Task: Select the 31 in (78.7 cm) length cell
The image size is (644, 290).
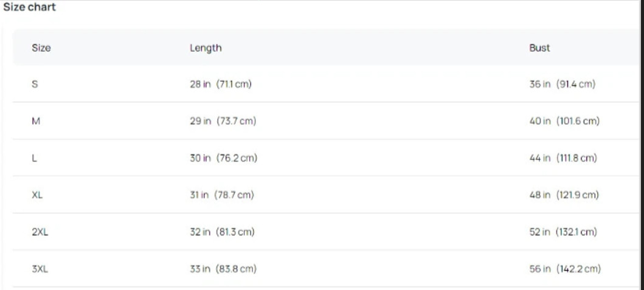Action: [222, 195]
